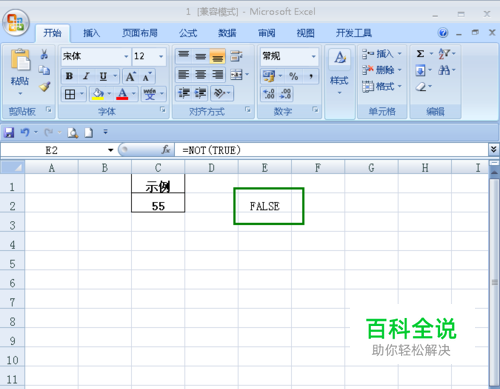Apply red font color A
The width and height of the screenshot is (500, 389).
point(122,94)
